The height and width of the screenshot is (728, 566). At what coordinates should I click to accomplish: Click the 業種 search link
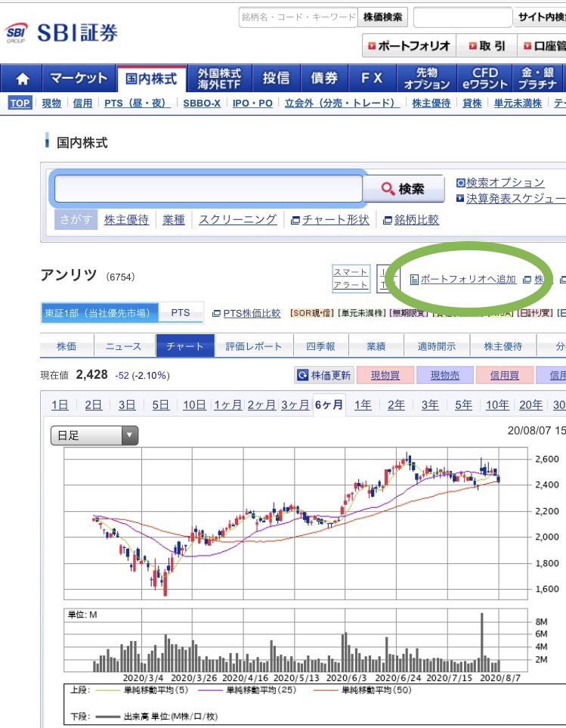174,219
